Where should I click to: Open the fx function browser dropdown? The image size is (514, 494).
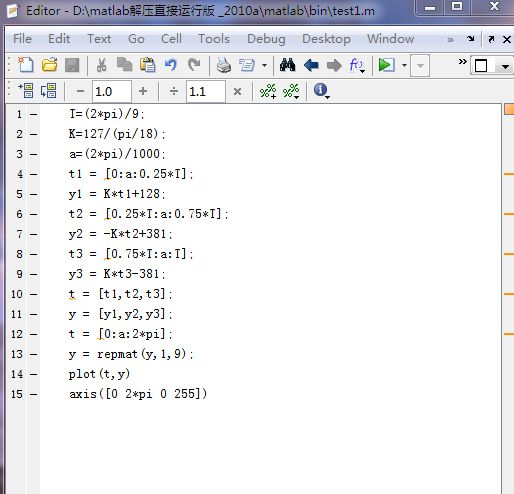point(357,65)
